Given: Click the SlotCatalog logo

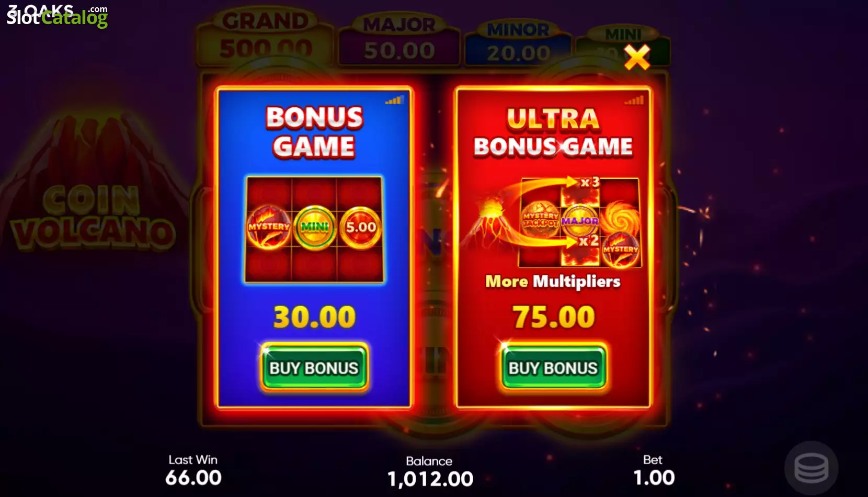Looking at the screenshot, I should click(57, 16).
